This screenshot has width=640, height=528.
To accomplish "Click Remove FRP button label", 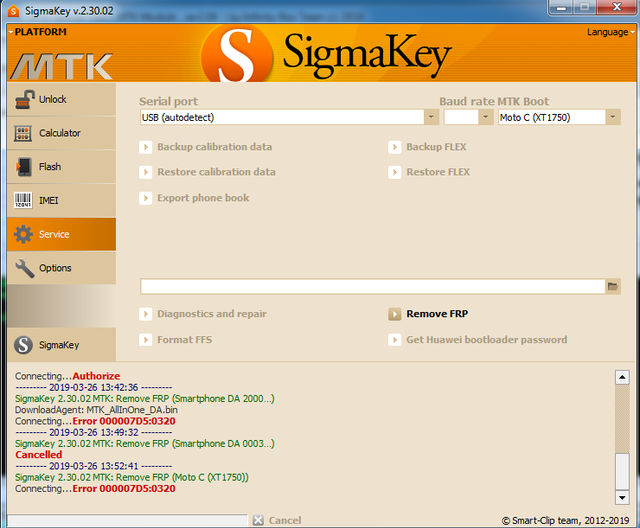I will tap(437, 314).
